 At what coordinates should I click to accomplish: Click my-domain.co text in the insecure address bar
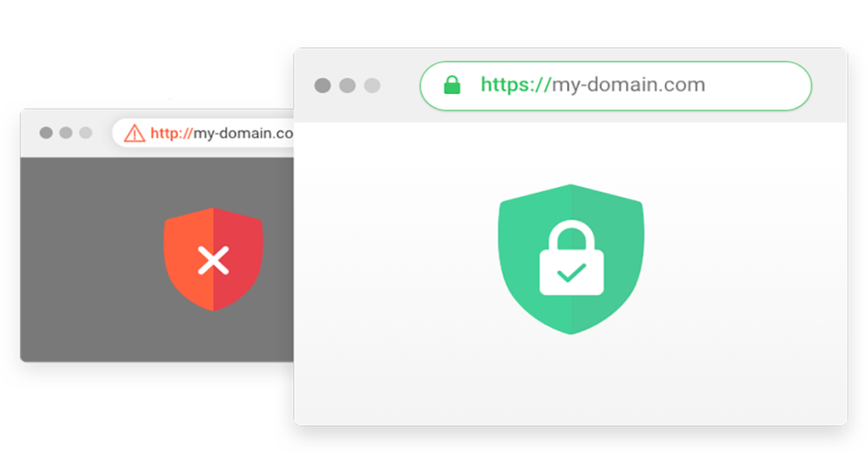point(243,134)
